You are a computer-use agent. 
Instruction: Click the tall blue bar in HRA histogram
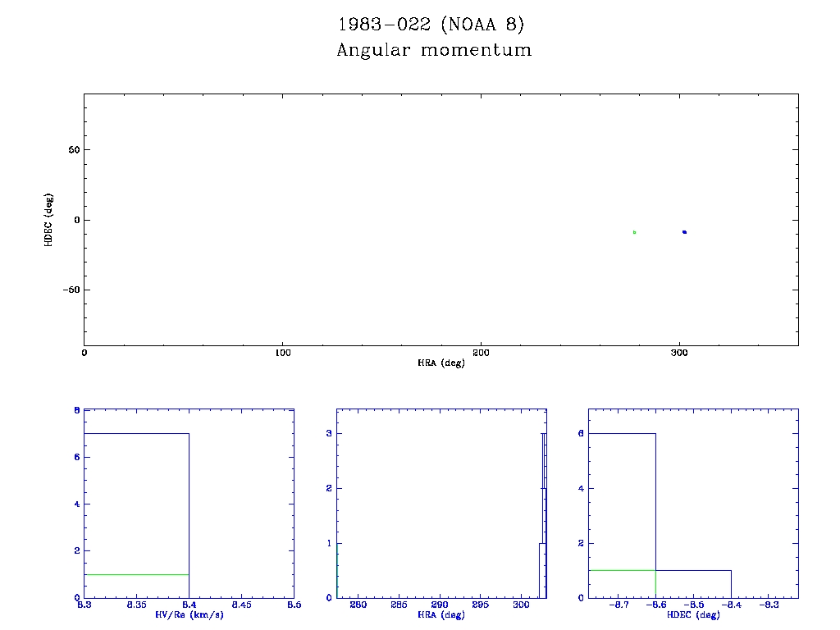click(x=544, y=515)
